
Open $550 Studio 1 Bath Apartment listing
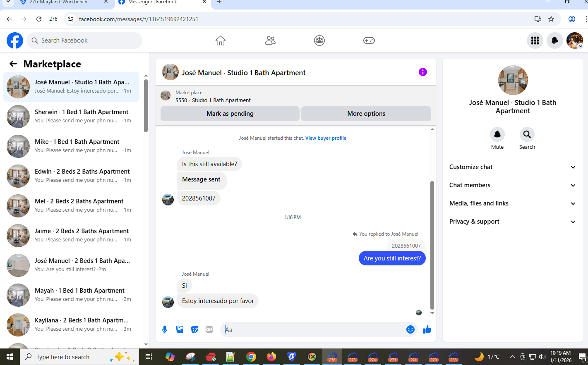tap(213, 100)
